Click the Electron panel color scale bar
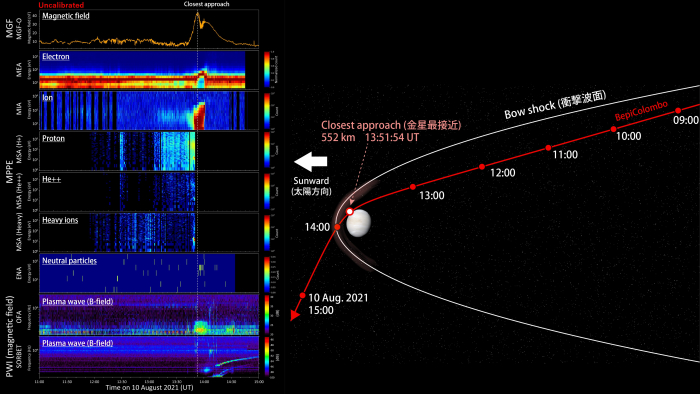The height and width of the screenshot is (394, 700). pos(267,69)
